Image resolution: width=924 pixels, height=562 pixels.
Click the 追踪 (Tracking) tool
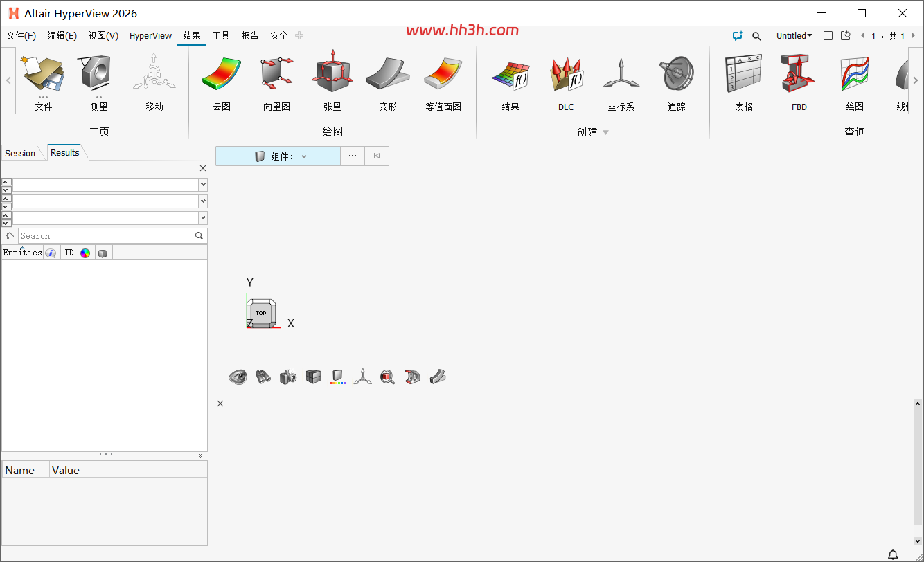[x=677, y=83]
